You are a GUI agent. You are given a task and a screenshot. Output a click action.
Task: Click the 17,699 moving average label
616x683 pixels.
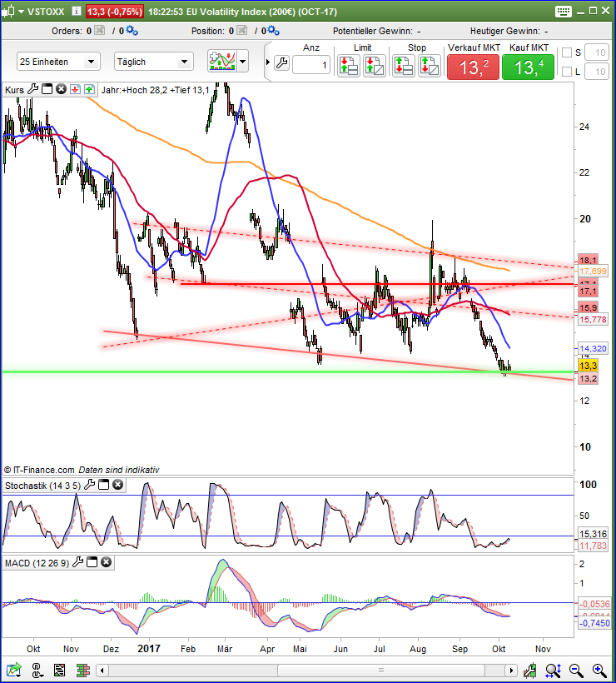pyautogui.click(x=593, y=271)
